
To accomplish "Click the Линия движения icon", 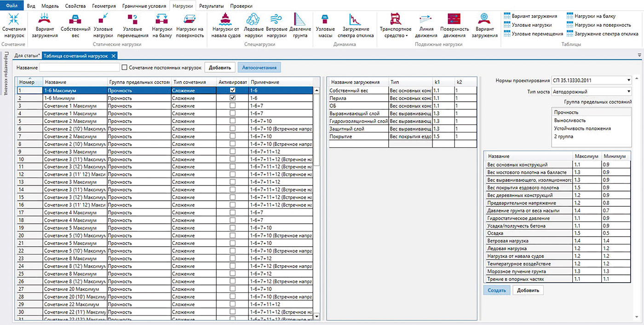I will (x=426, y=19).
